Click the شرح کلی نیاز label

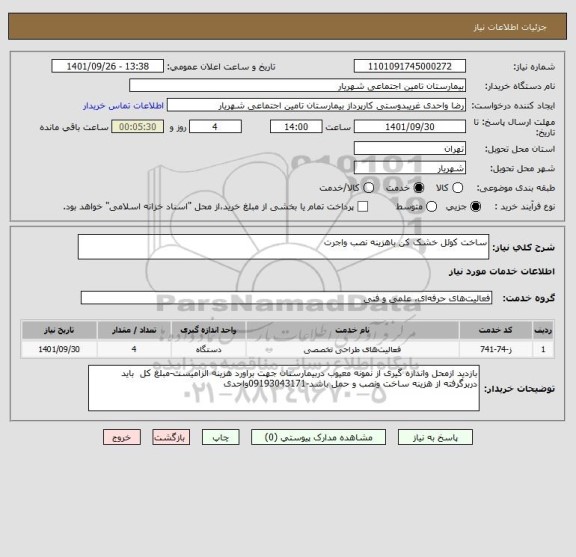pyautogui.click(x=524, y=247)
